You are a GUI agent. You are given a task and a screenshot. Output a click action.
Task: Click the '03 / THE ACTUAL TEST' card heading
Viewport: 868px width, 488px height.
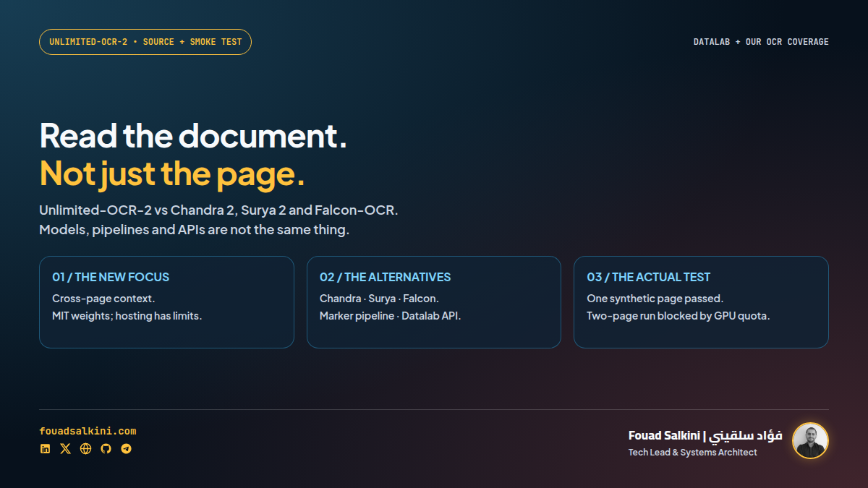tap(648, 277)
